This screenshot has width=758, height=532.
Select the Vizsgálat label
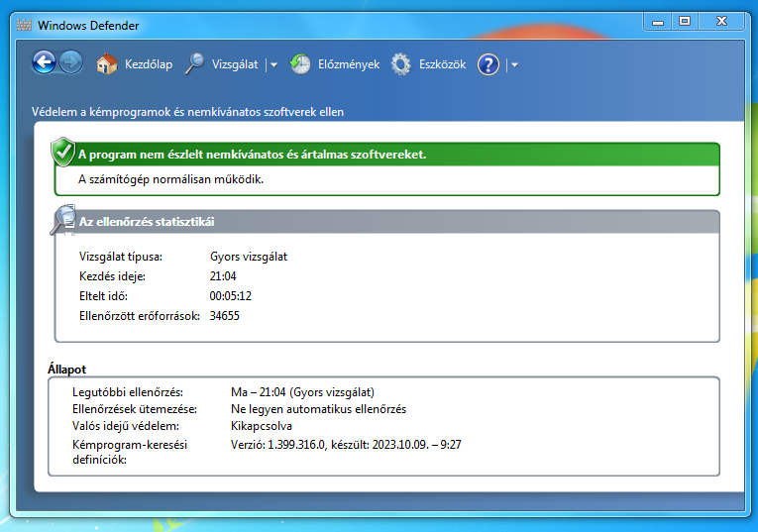click(235, 64)
